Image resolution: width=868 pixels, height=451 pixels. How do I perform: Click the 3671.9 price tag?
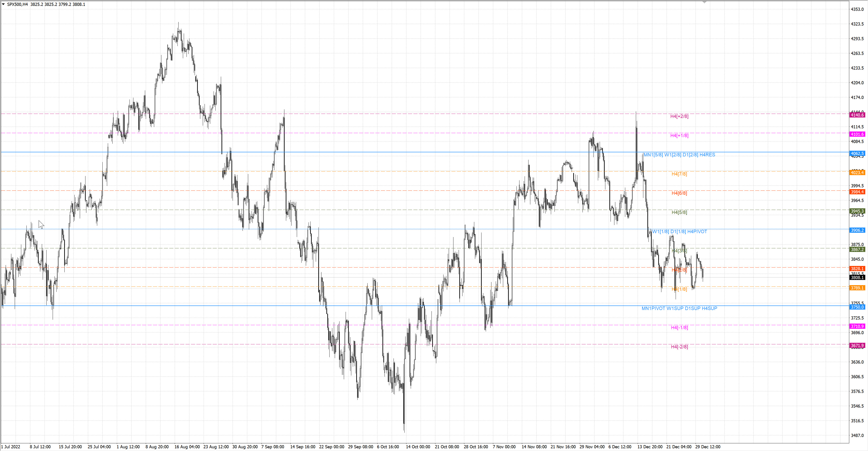857,345
